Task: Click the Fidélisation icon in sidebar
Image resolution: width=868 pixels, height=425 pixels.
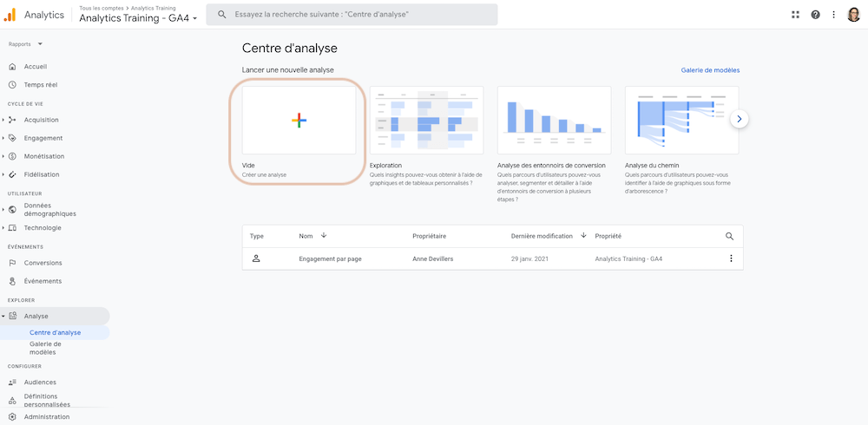Action: click(x=13, y=174)
